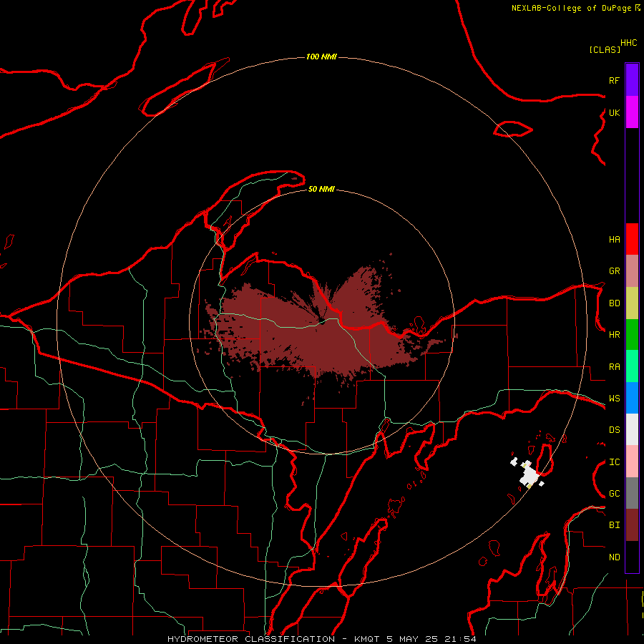Click the RA light green legend swatch

[632, 366]
